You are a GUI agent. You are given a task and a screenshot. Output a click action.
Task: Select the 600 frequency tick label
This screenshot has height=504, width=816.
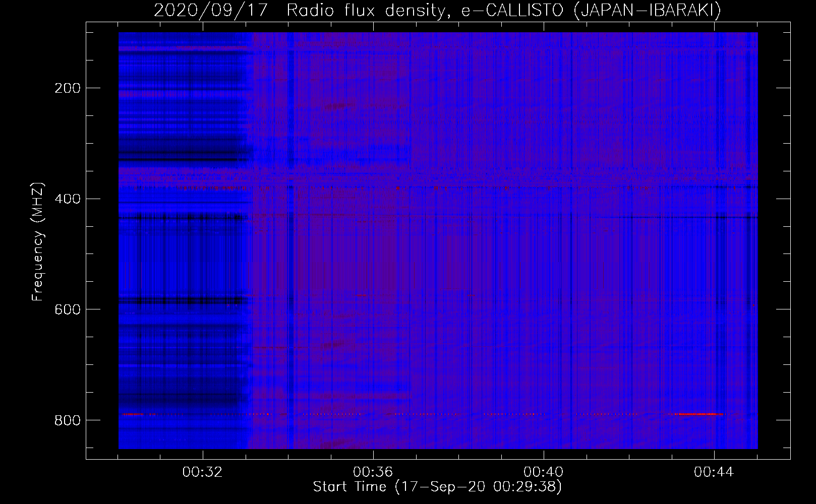point(68,309)
